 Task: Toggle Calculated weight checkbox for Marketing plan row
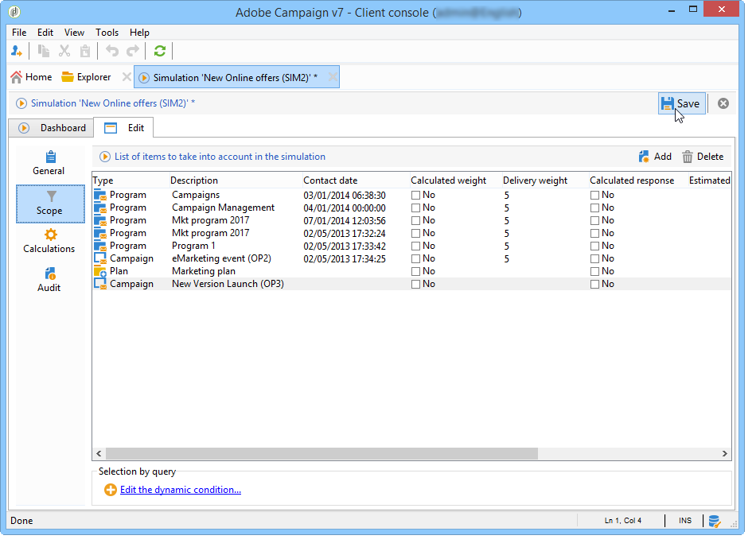click(415, 272)
